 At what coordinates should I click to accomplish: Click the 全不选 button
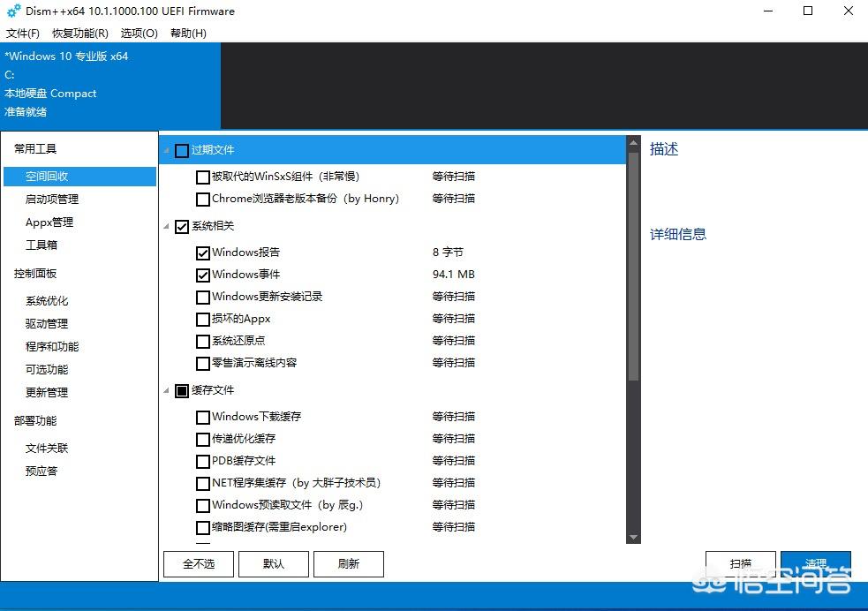[199, 564]
